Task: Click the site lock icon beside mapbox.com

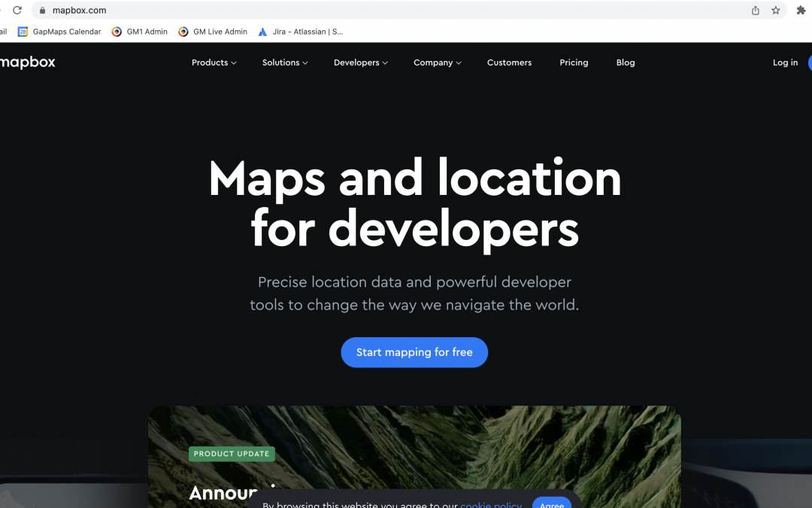Action: (x=42, y=11)
